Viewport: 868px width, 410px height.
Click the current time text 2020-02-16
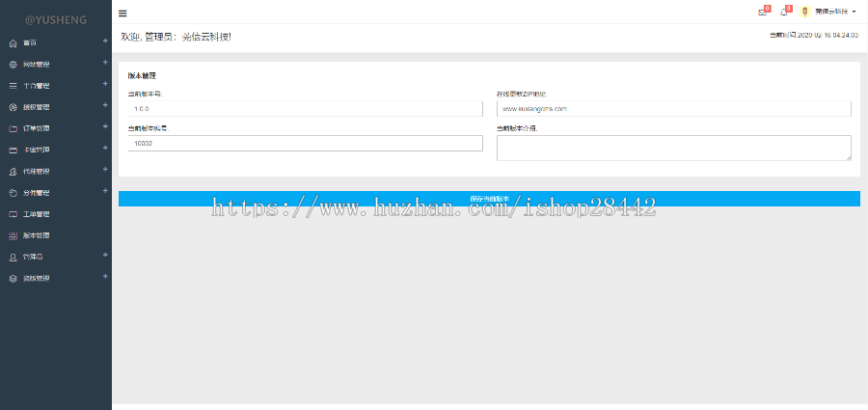[x=814, y=35]
